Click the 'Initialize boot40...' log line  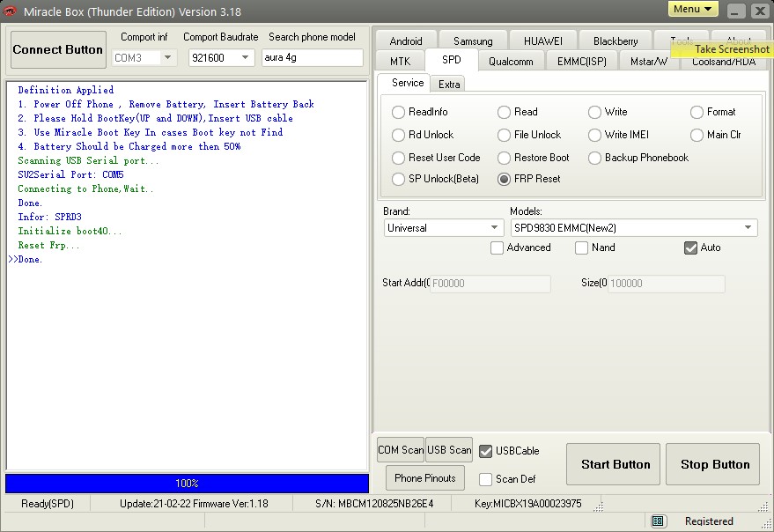click(x=70, y=231)
